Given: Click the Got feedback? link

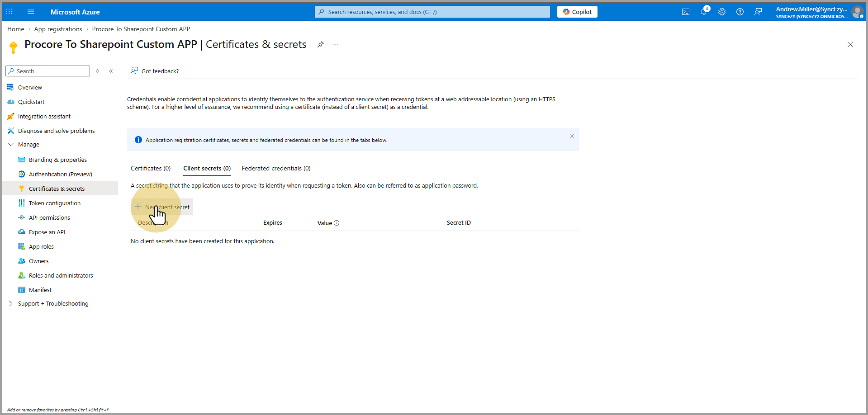Looking at the screenshot, I should pos(160,71).
